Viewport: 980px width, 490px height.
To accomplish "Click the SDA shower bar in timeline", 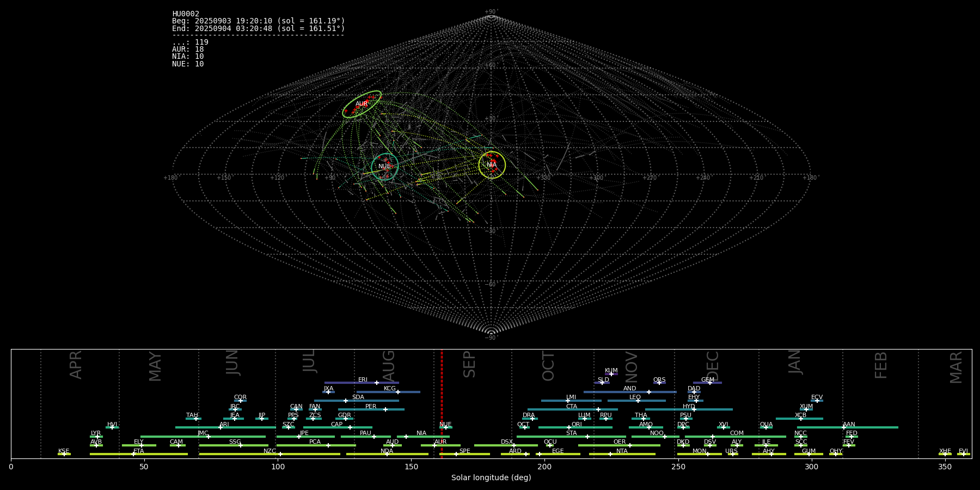I will click(357, 401).
